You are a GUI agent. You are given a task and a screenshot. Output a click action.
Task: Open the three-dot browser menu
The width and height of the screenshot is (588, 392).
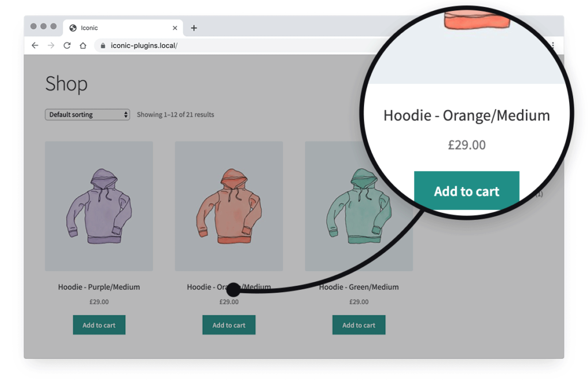[553, 45]
